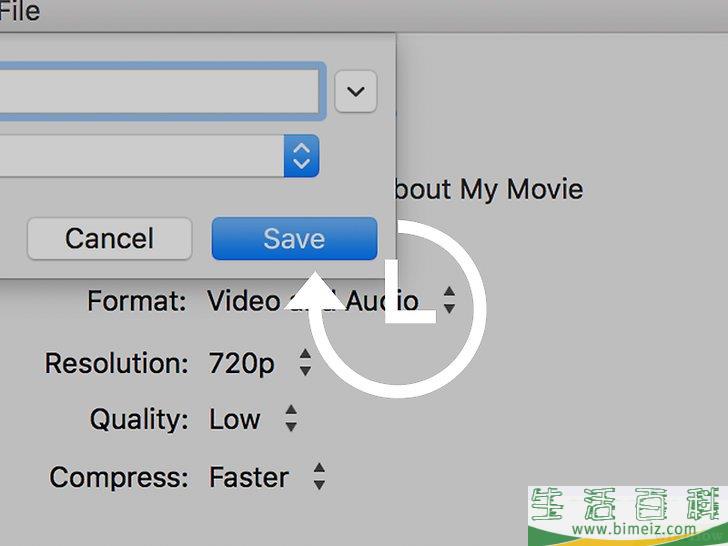
Task: Open the File menu
Action: click(20, 10)
